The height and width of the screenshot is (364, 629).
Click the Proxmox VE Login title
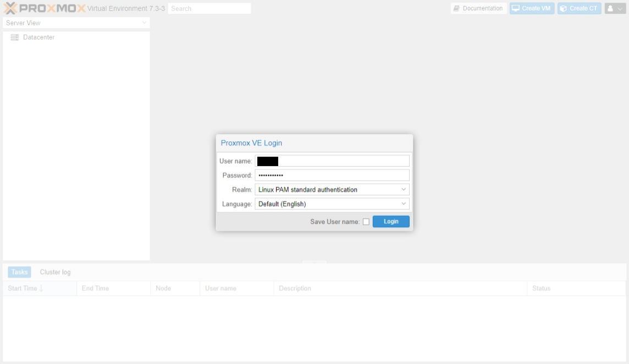point(251,143)
